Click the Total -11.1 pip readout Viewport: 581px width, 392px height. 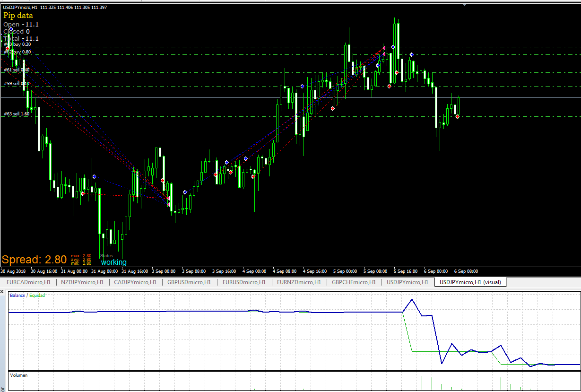click(21, 39)
